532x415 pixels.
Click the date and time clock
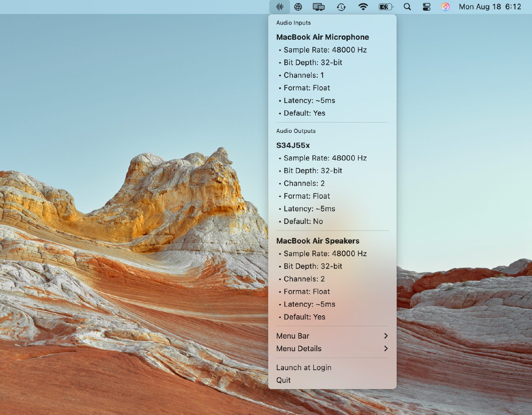point(490,7)
